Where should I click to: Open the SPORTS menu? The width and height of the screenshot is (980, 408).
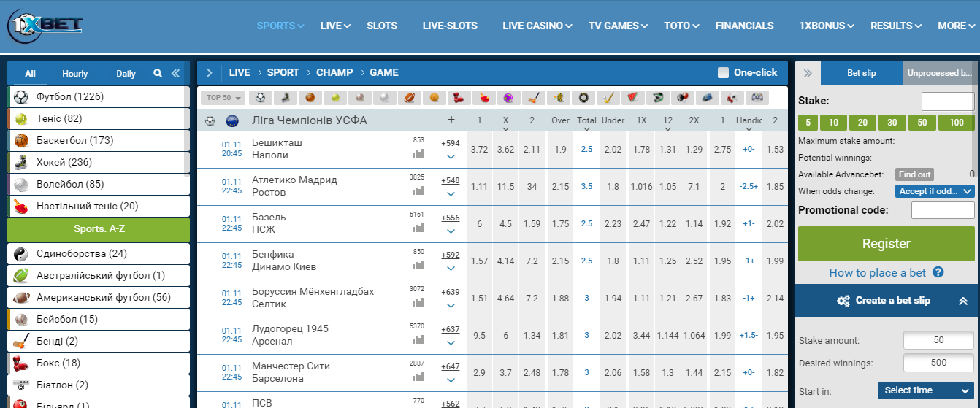[280, 26]
